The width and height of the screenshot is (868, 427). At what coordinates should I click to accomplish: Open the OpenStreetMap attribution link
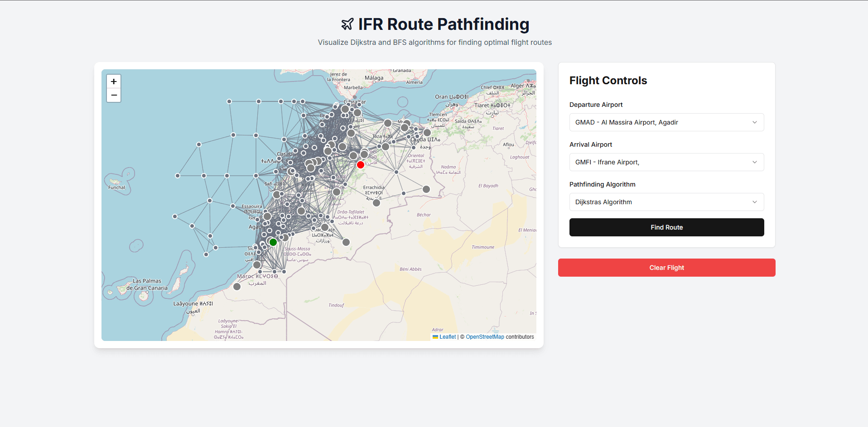click(485, 337)
